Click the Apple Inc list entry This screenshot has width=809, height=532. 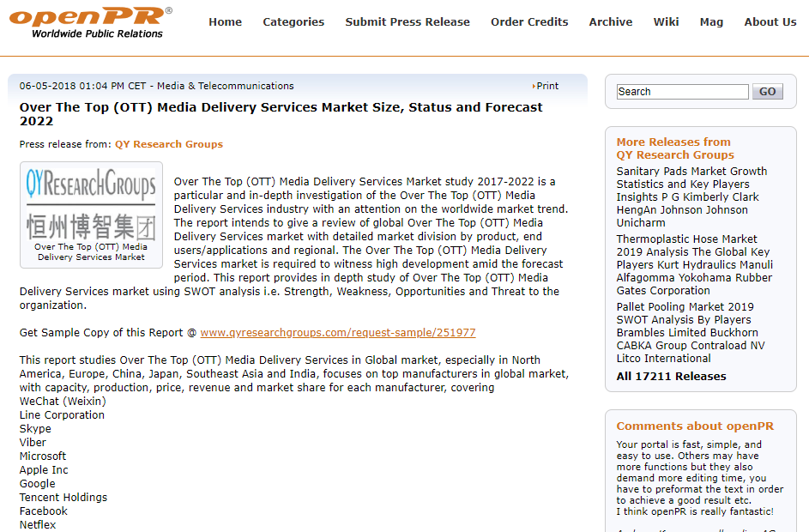coord(44,470)
